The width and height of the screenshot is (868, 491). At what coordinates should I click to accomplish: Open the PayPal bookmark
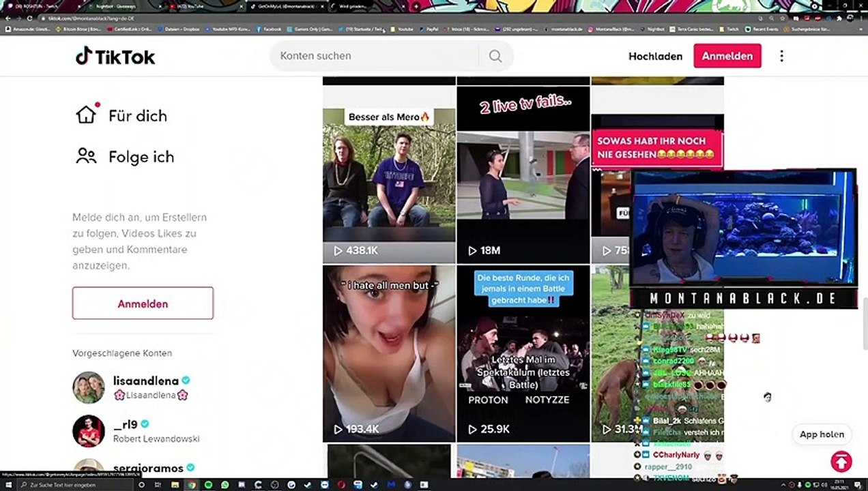click(x=429, y=29)
